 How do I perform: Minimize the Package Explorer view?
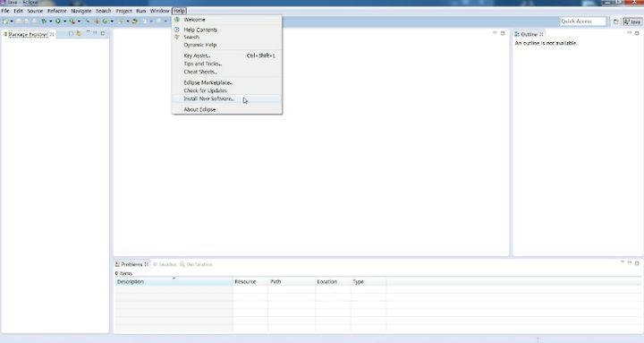click(x=95, y=33)
